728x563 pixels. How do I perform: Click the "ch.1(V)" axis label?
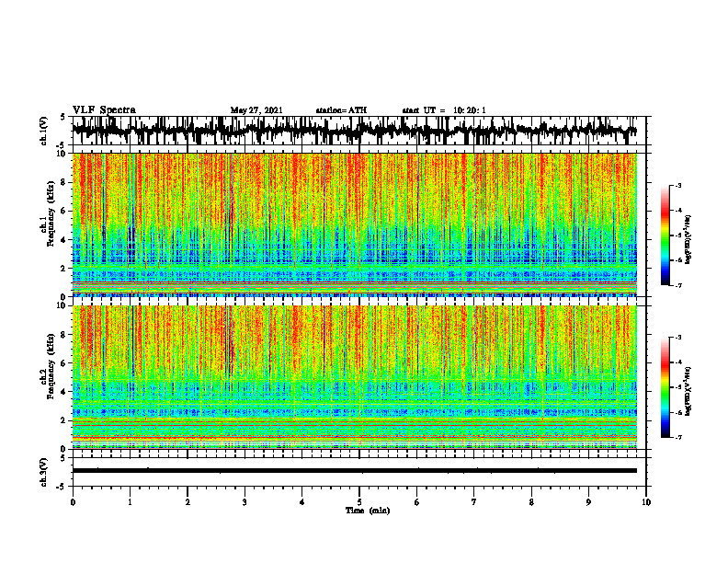point(44,131)
